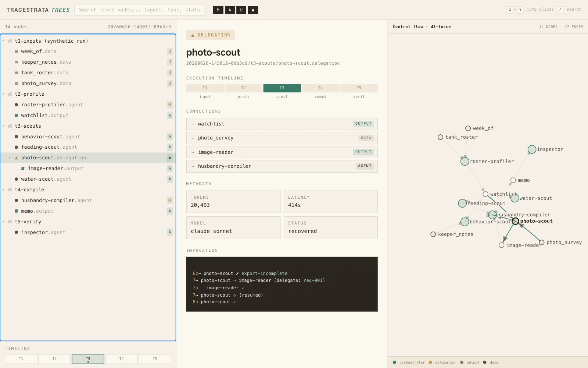Select T1 in execution timeline

pos(205,88)
